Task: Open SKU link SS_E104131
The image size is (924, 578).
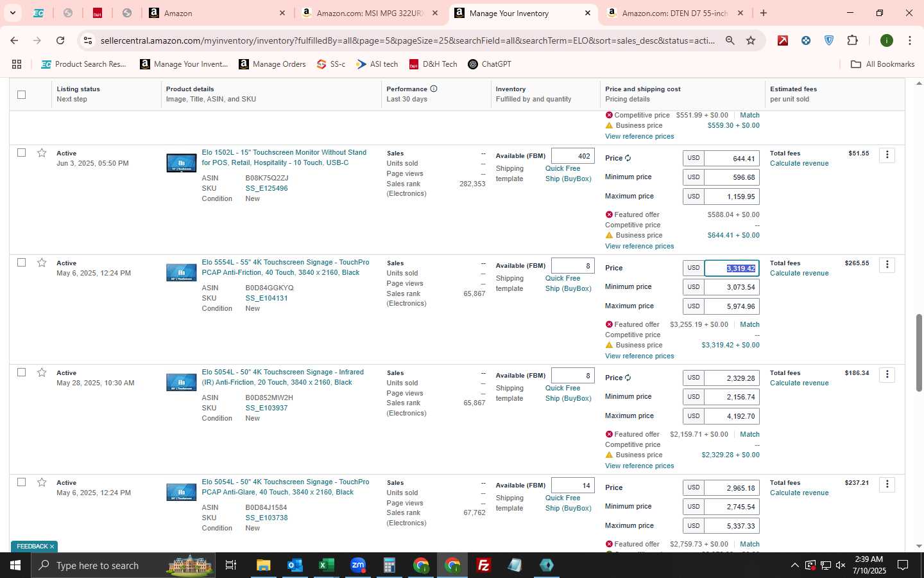Action: tap(266, 298)
